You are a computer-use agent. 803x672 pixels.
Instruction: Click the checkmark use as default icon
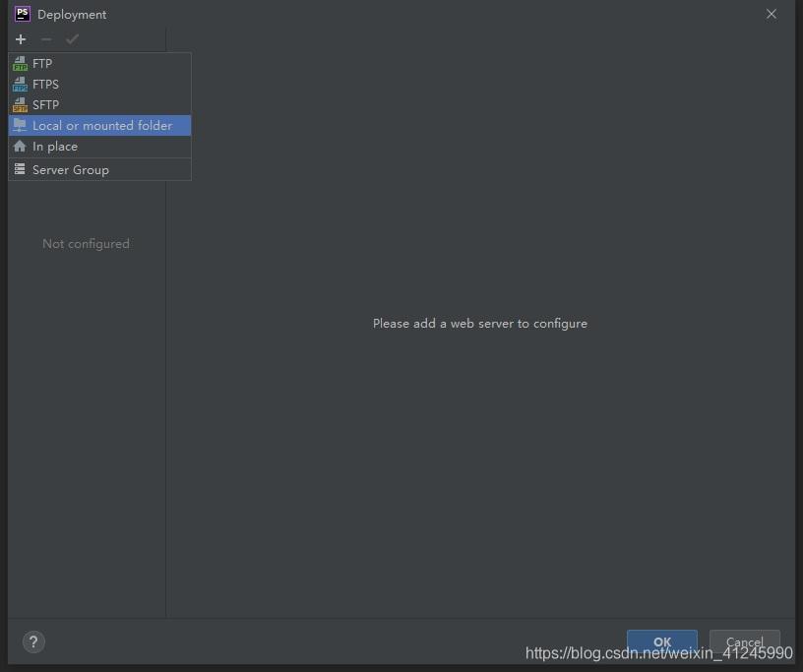tap(72, 39)
